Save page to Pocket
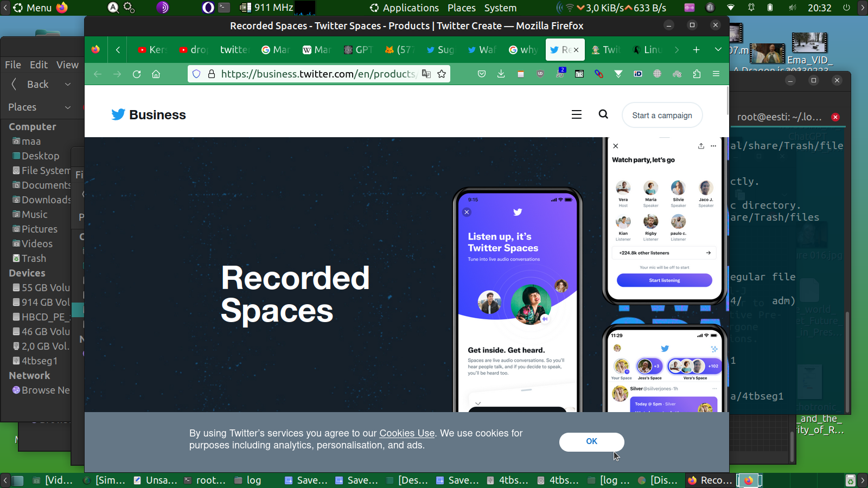The height and width of the screenshot is (488, 868). (481, 74)
